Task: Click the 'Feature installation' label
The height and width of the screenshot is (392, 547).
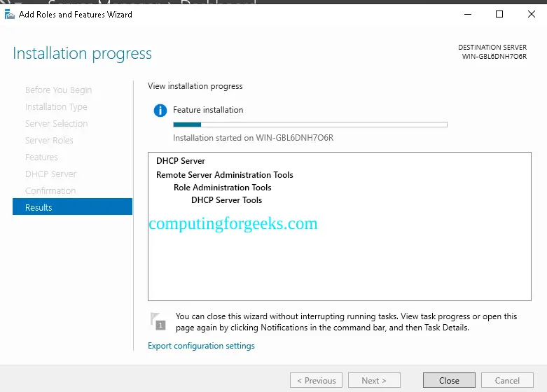Action: coord(208,110)
